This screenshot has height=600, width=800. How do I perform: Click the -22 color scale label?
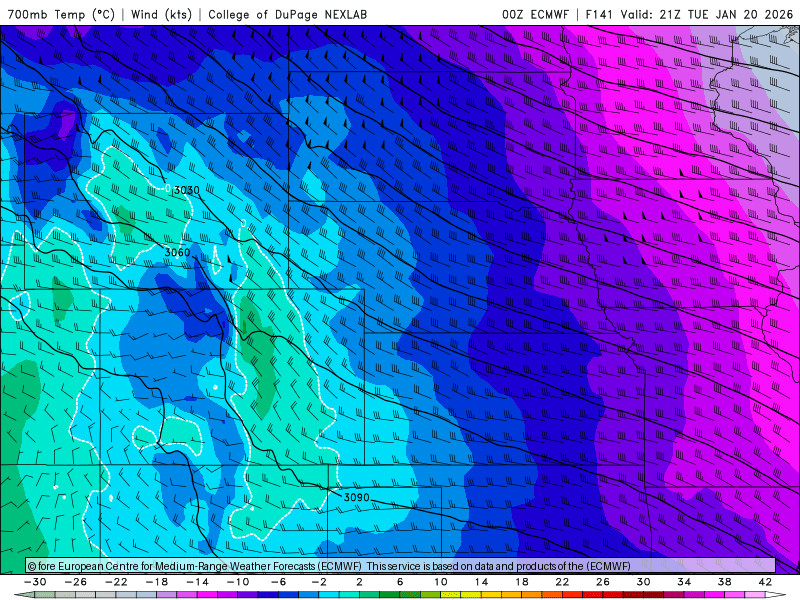[x=116, y=582]
